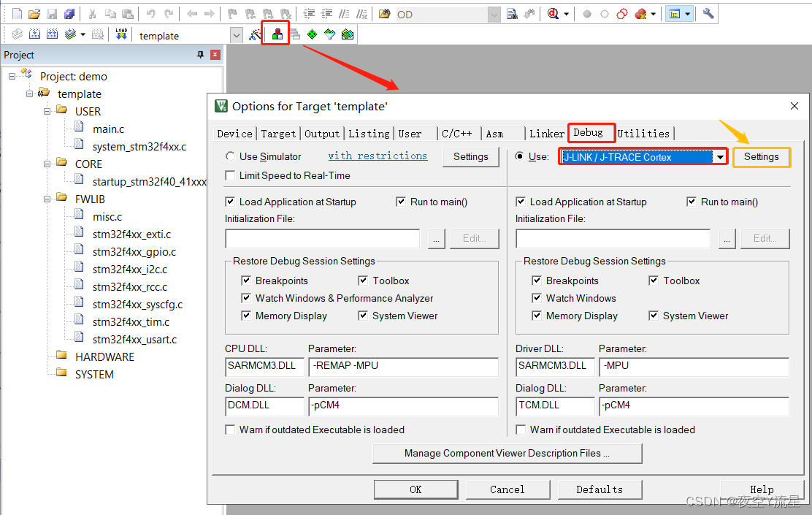The width and height of the screenshot is (812, 515).
Task: Click the Driver DLL Parameter -MPU field
Action: (694, 366)
